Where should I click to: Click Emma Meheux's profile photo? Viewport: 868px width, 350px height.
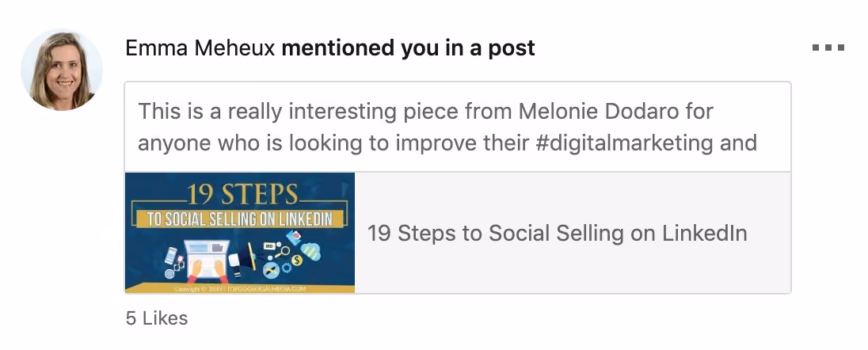pos(62,70)
